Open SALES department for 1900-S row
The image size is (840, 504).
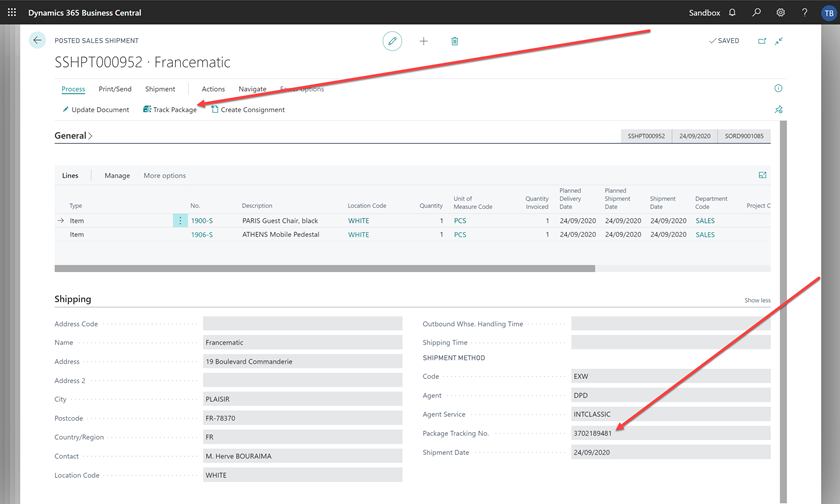(705, 221)
